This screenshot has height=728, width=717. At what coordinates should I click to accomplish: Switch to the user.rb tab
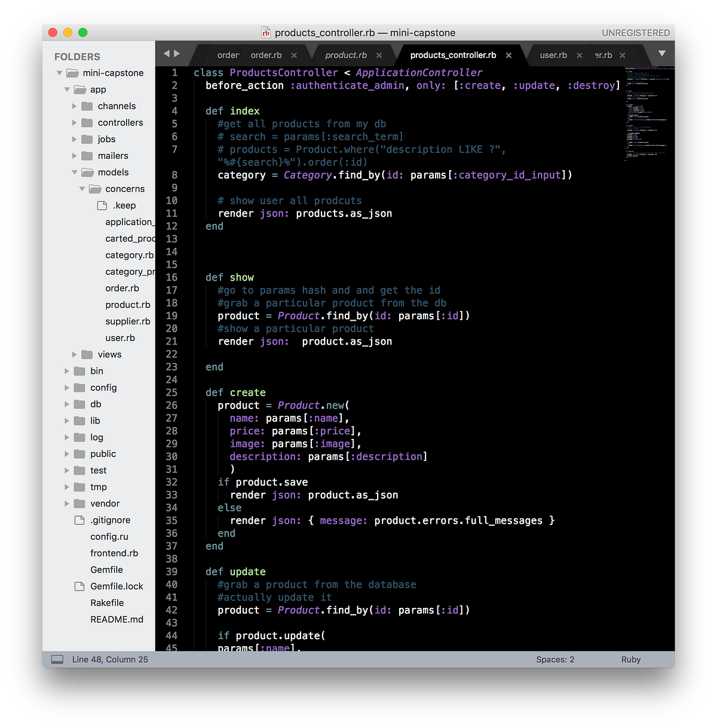(553, 54)
